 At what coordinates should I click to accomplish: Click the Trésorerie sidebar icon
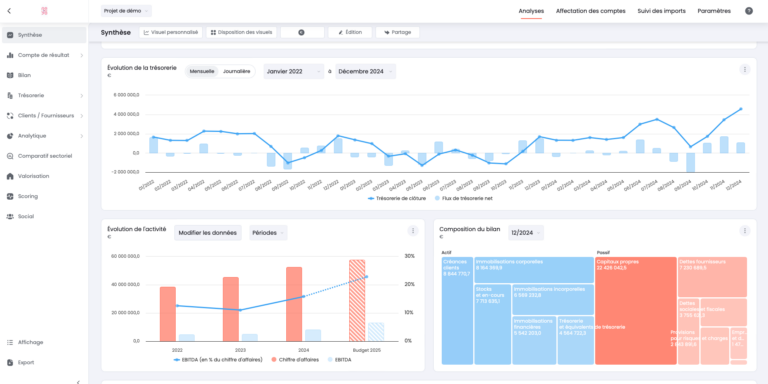point(10,96)
